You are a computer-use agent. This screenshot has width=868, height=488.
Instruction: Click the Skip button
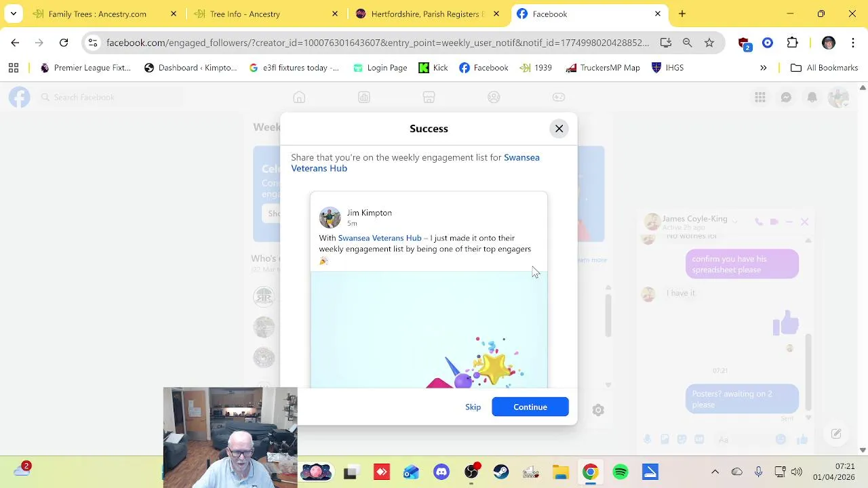pos(473,407)
